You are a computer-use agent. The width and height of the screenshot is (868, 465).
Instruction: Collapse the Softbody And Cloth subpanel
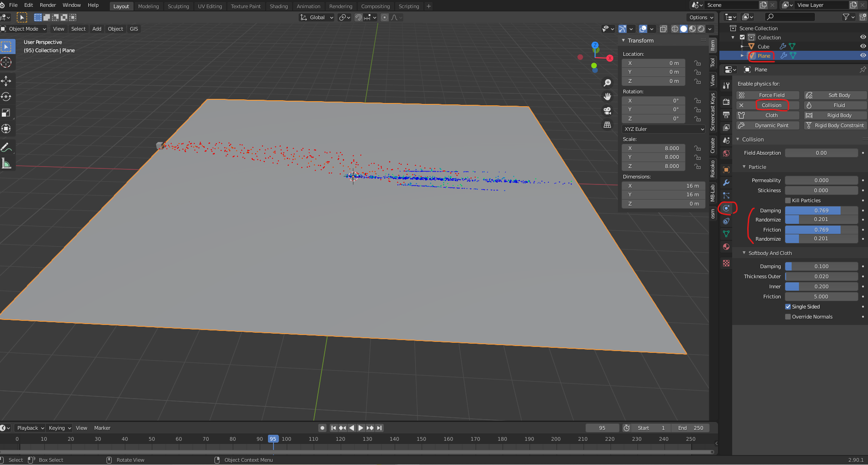pos(744,253)
